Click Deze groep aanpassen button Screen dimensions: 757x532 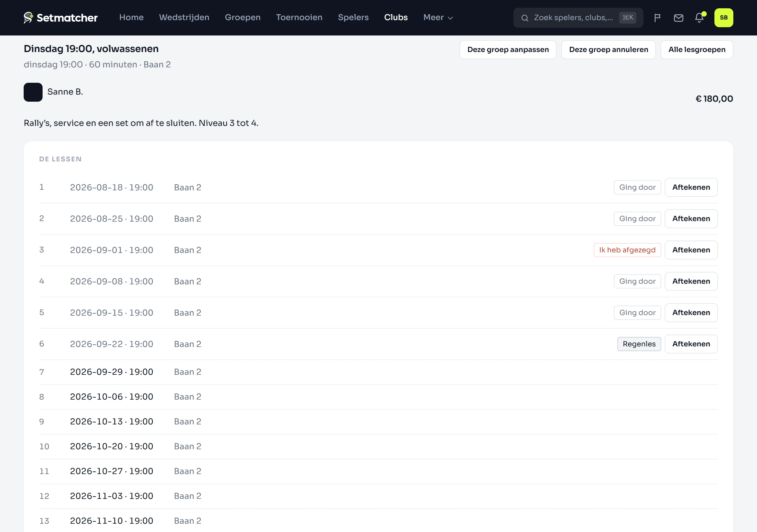click(x=508, y=50)
